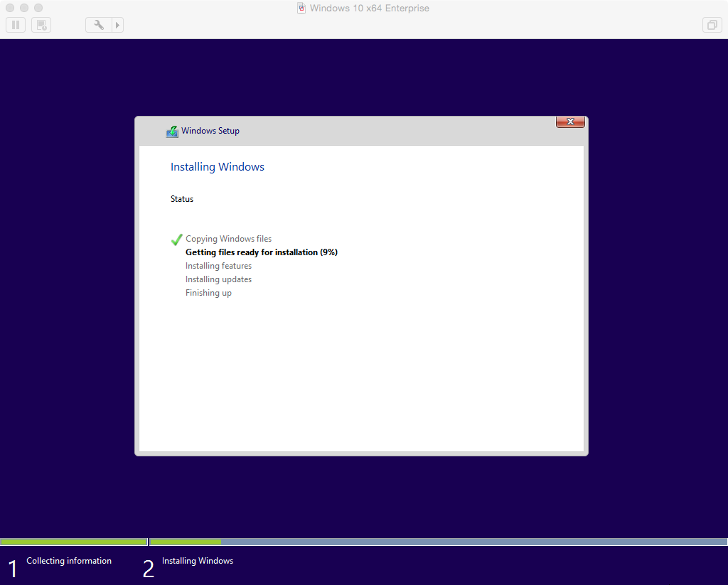The width and height of the screenshot is (728, 585).
Task: Click the Windows Setup title icon
Action: 172,132
